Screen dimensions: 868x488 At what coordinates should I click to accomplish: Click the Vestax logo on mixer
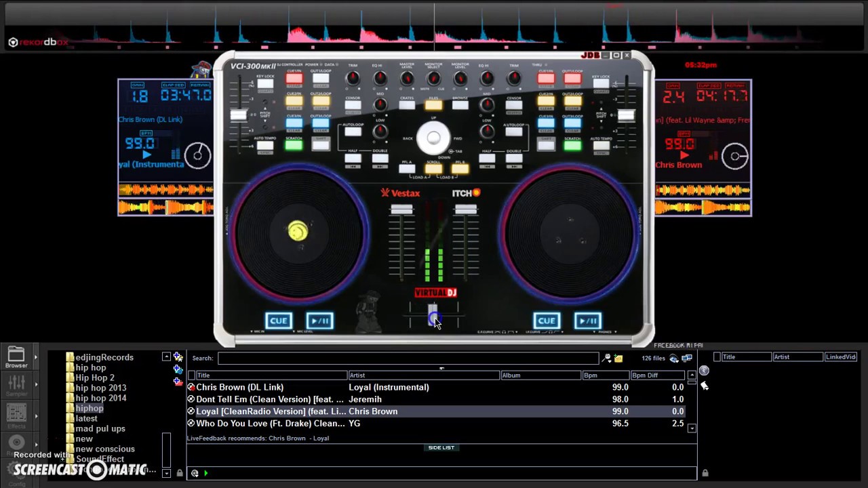click(x=400, y=193)
